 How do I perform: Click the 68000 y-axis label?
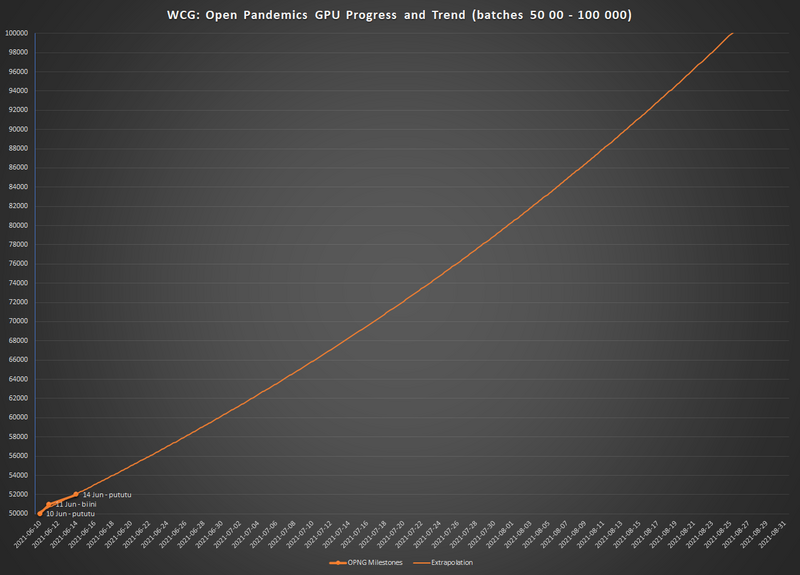click(x=18, y=341)
